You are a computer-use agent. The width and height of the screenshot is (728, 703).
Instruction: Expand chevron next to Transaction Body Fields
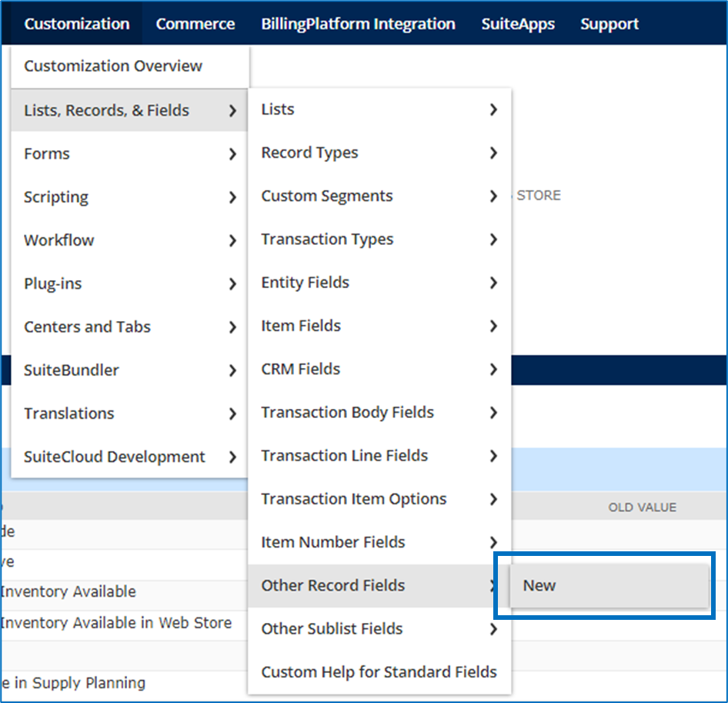click(x=493, y=413)
